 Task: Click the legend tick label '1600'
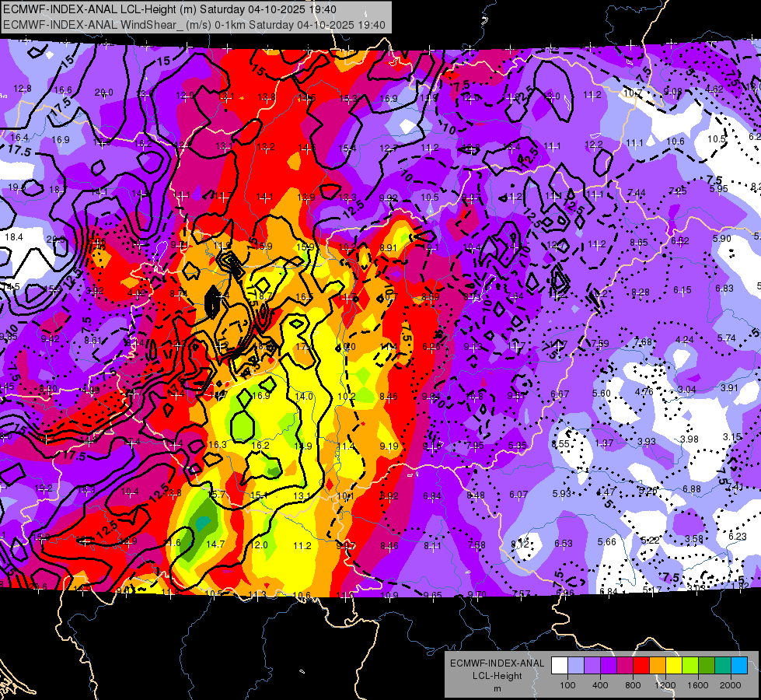click(x=697, y=685)
